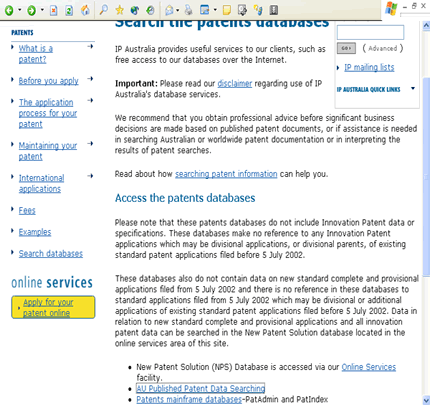430x406 pixels.
Task: Select Search databases in the Patents menu
Action: click(x=51, y=254)
